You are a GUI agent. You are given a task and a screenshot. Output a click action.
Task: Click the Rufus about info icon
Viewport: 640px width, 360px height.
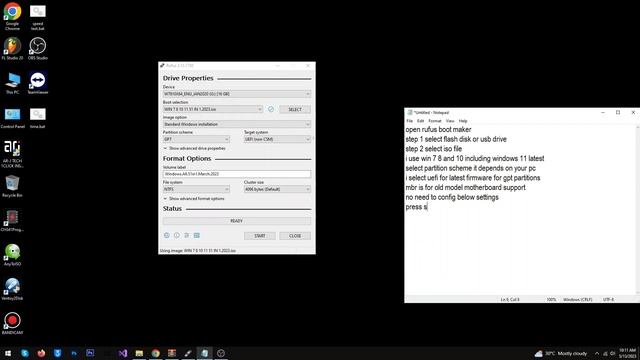coord(177,236)
